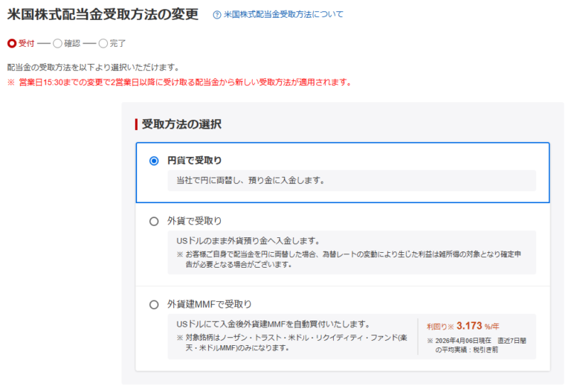Click the 完了 step indicator circle
Viewport: 571px width, 392px height.
tap(103, 44)
